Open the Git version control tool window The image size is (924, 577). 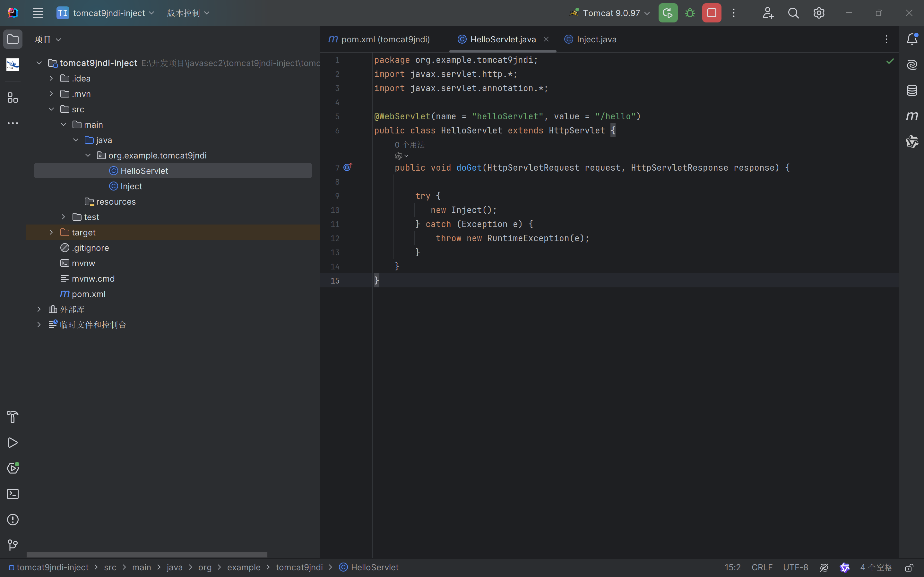point(13,545)
